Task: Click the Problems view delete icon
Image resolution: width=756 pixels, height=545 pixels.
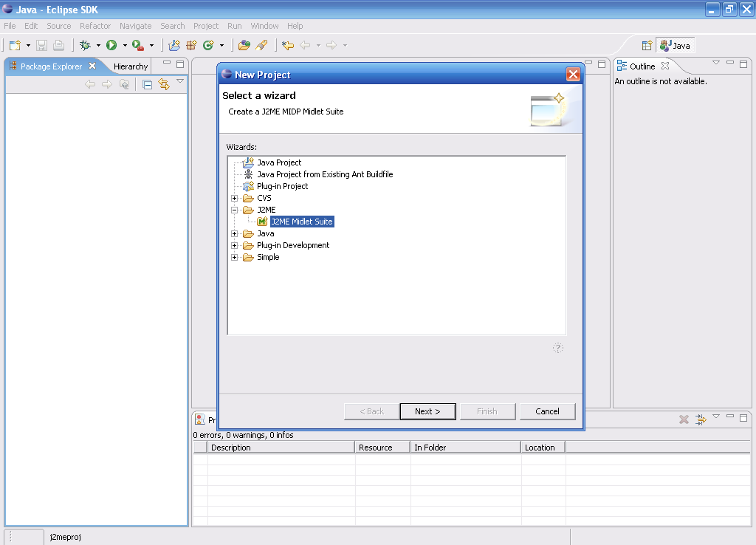Action: (x=684, y=419)
